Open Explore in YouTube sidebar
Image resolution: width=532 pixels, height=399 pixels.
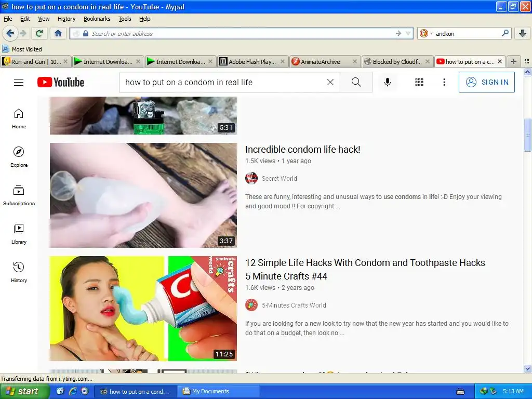[x=19, y=157]
